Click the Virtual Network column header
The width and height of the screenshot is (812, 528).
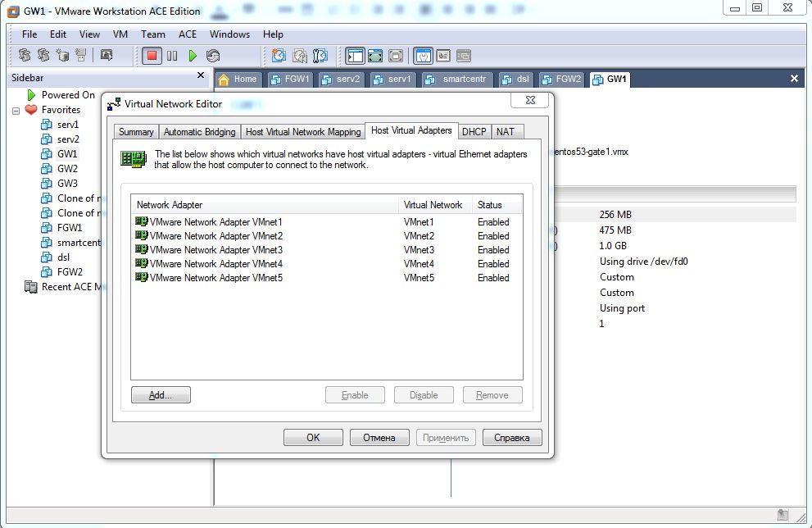(435, 205)
